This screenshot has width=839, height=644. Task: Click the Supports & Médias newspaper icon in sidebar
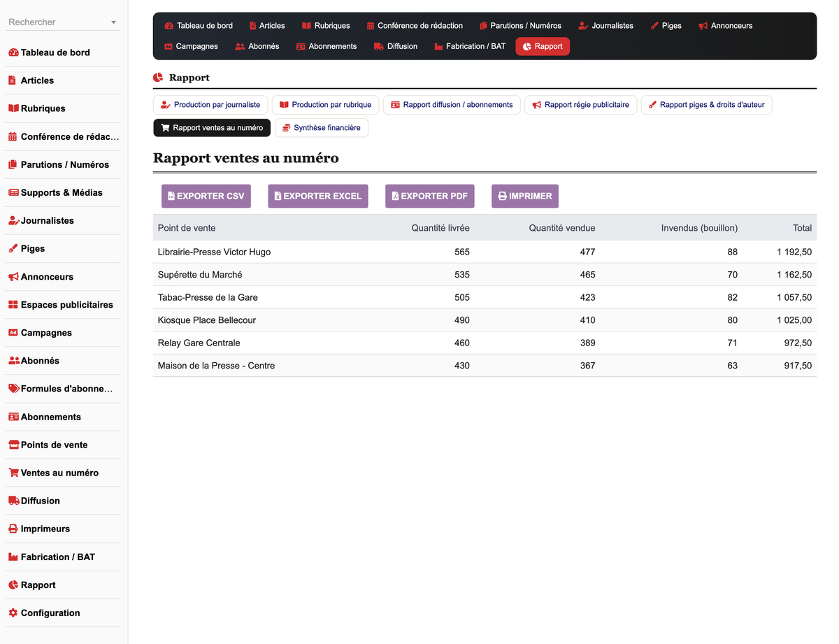coord(13,192)
